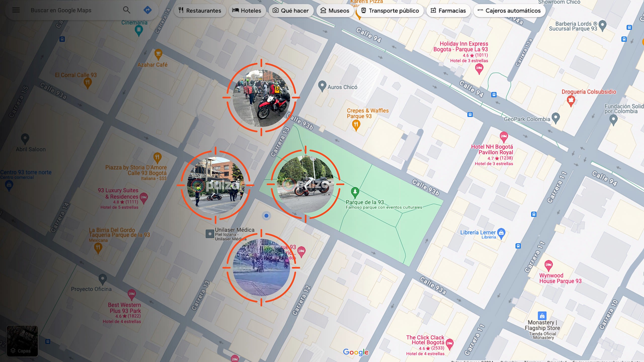Select the Cajeros automáticos filter chip

coord(509,11)
